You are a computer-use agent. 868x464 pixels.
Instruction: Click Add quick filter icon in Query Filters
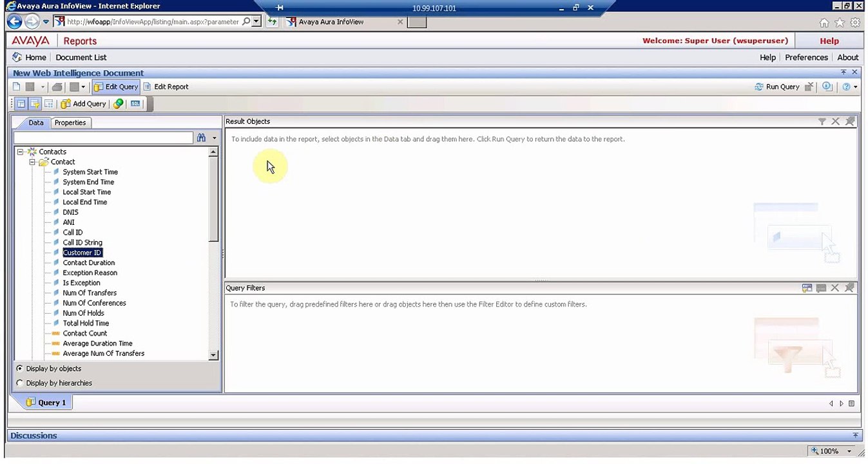point(807,288)
